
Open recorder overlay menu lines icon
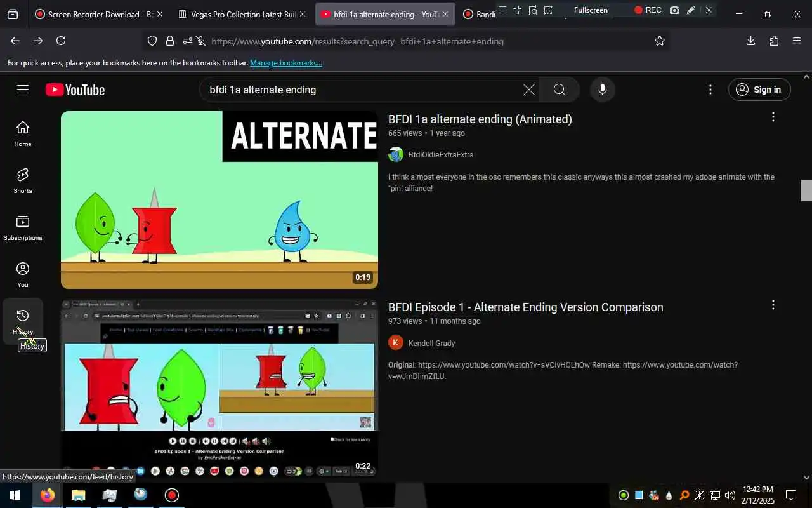coord(502,10)
